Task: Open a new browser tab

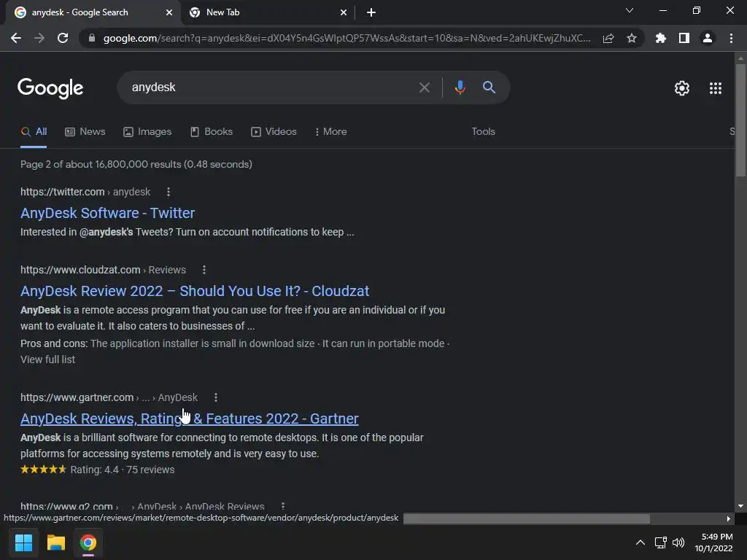Action: click(371, 12)
